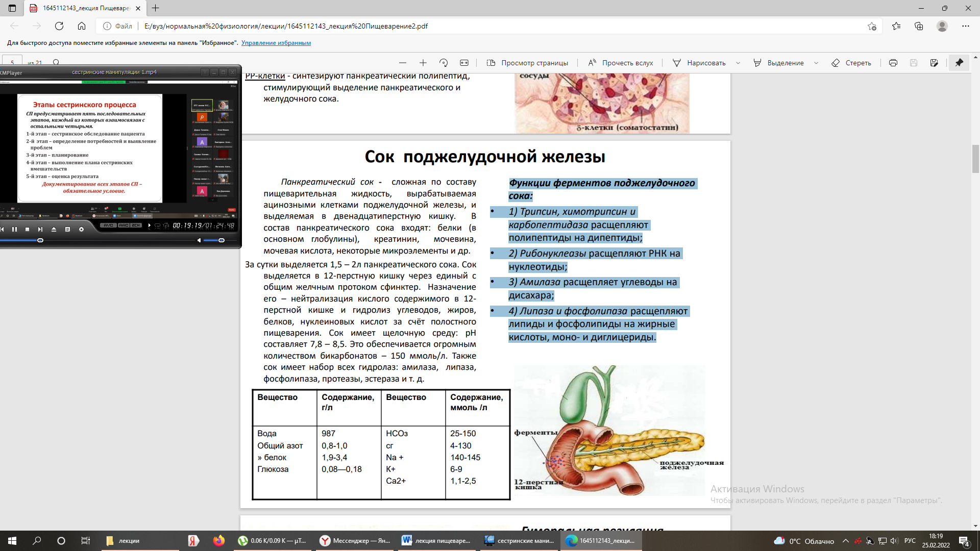980x551 pixels.
Task: Click the AAC audio codec badge
Action: (x=124, y=226)
